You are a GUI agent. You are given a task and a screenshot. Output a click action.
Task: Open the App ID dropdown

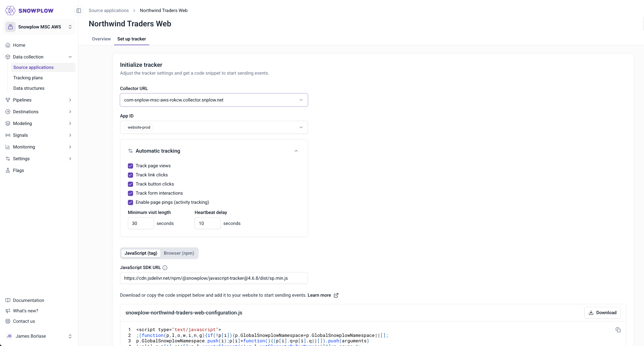(x=214, y=127)
